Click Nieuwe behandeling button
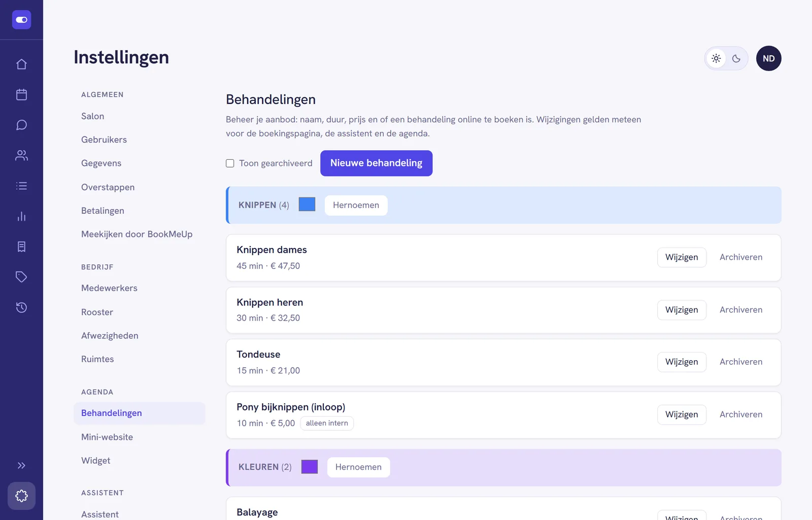Image resolution: width=812 pixels, height=520 pixels. (x=377, y=163)
